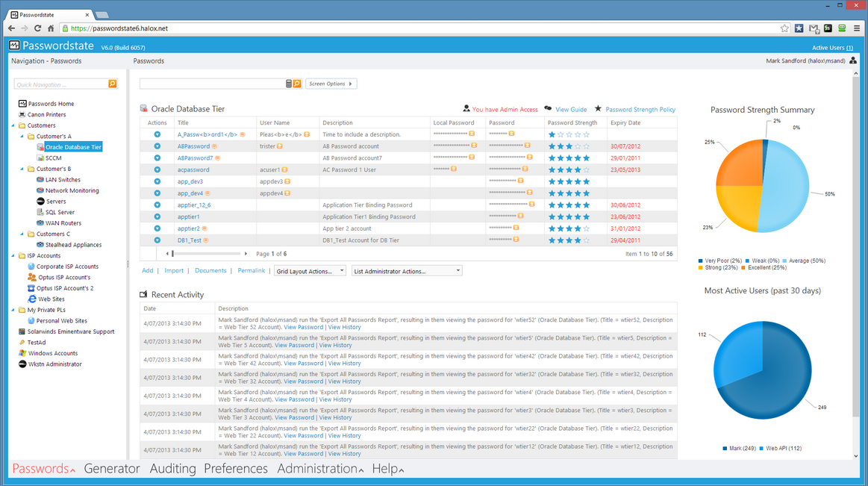Click the Permalink link
Image resolution: width=868 pixels, height=486 pixels.
pyautogui.click(x=252, y=271)
